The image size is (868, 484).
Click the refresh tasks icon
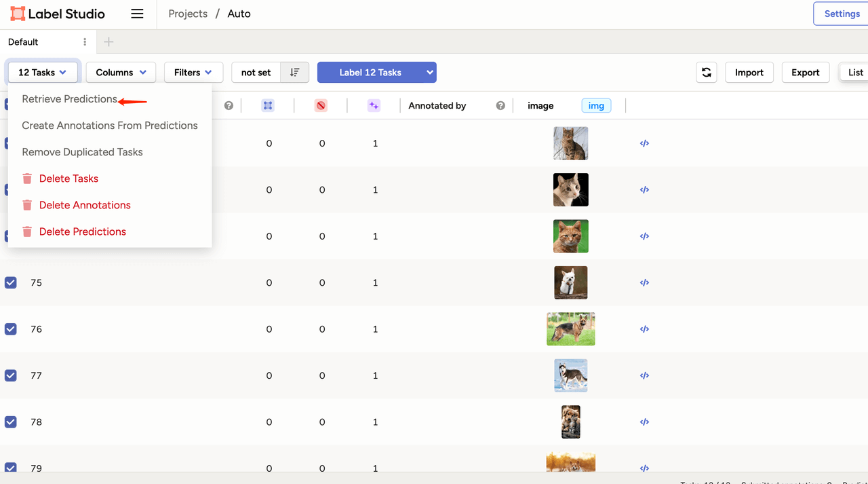[x=707, y=73]
